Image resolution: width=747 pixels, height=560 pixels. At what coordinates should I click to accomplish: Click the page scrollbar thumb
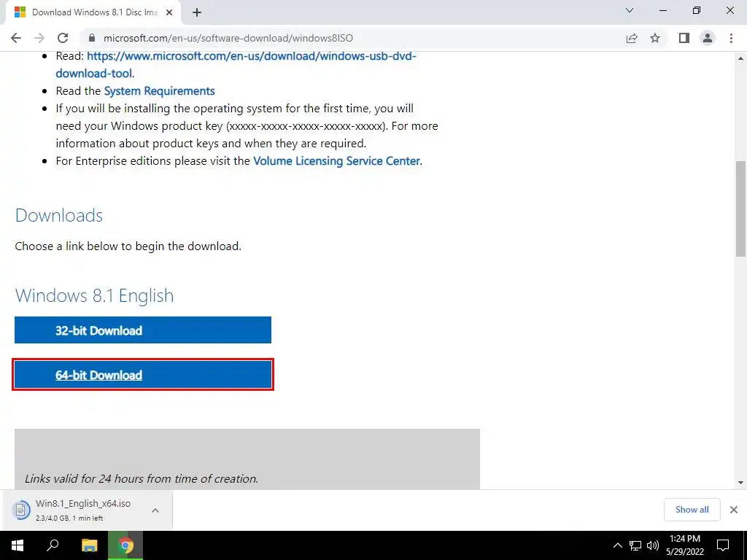tap(741, 209)
